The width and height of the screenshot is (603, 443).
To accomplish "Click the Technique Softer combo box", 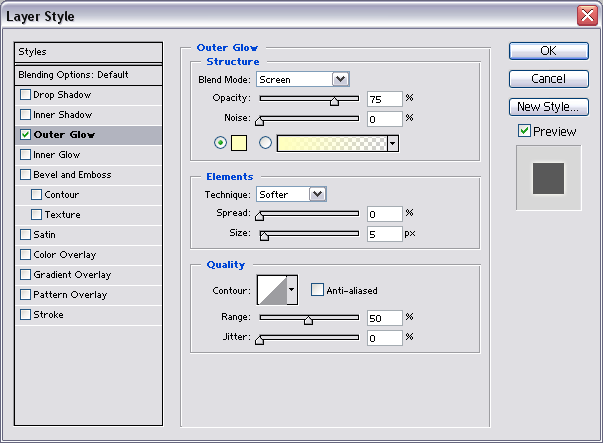I will 291,194.
